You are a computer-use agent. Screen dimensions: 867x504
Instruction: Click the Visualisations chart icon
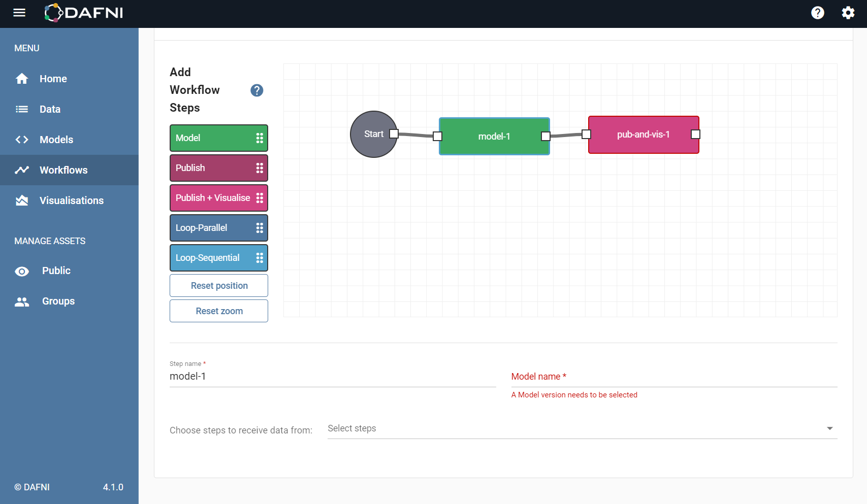point(22,200)
